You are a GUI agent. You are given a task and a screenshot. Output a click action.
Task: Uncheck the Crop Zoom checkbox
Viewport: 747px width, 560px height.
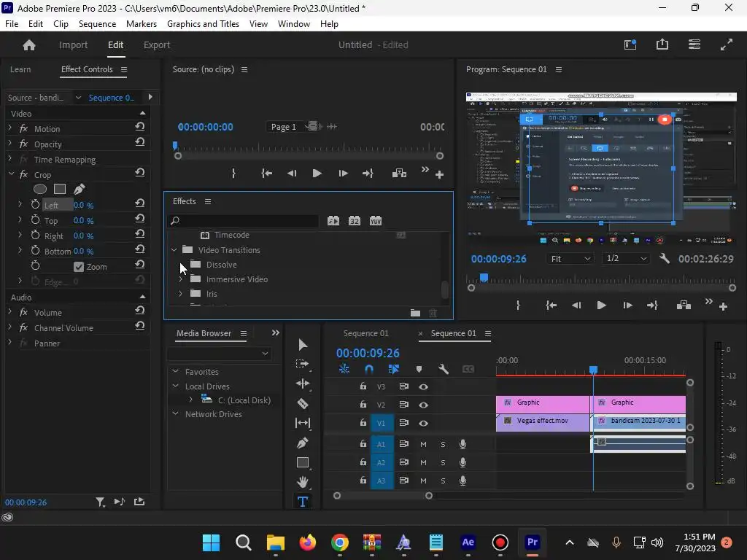pyautogui.click(x=79, y=267)
